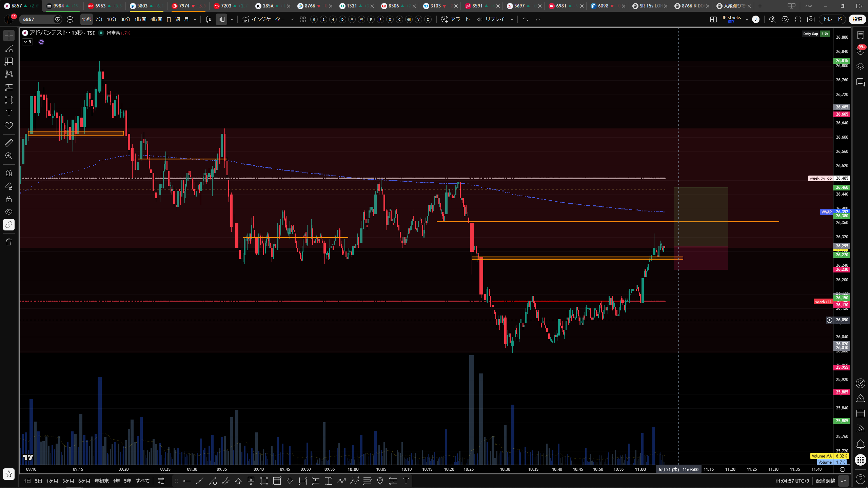The width and height of the screenshot is (868, 488).
Task: Toggle the magnet snap mode
Action: tap(9, 173)
